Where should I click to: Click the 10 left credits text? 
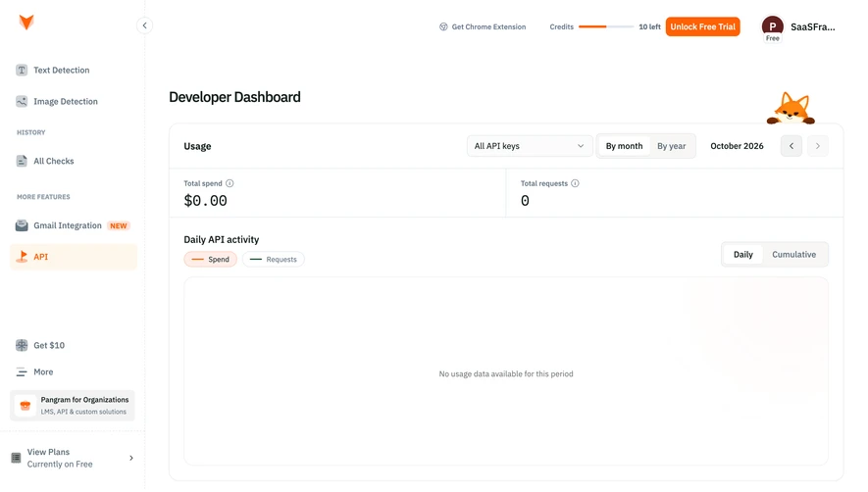pos(649,26)
